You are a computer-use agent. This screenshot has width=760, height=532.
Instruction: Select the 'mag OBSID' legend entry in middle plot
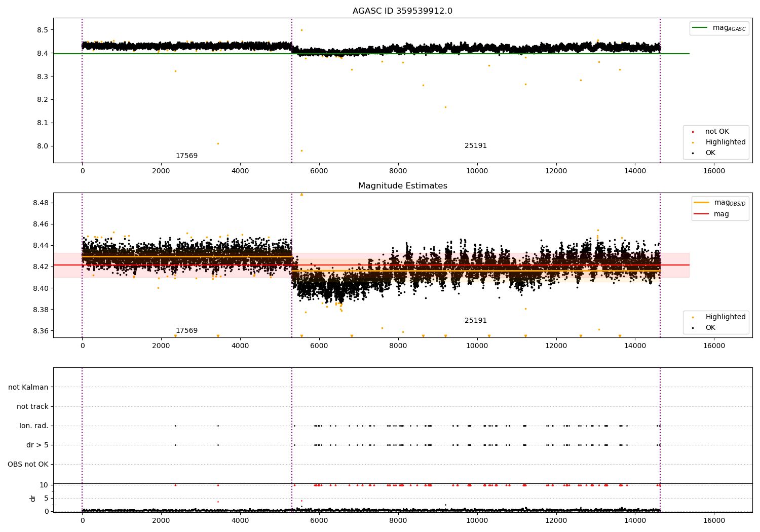(x=720, y=203)
